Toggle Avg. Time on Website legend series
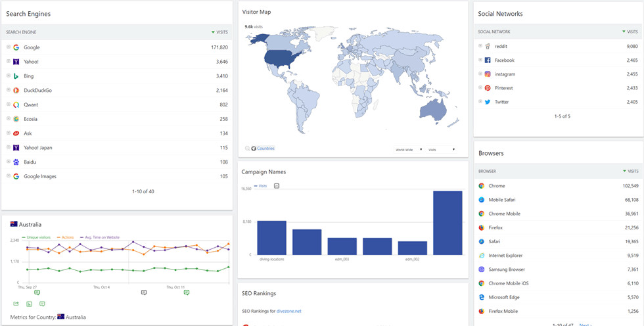 (x=100, y=237)
